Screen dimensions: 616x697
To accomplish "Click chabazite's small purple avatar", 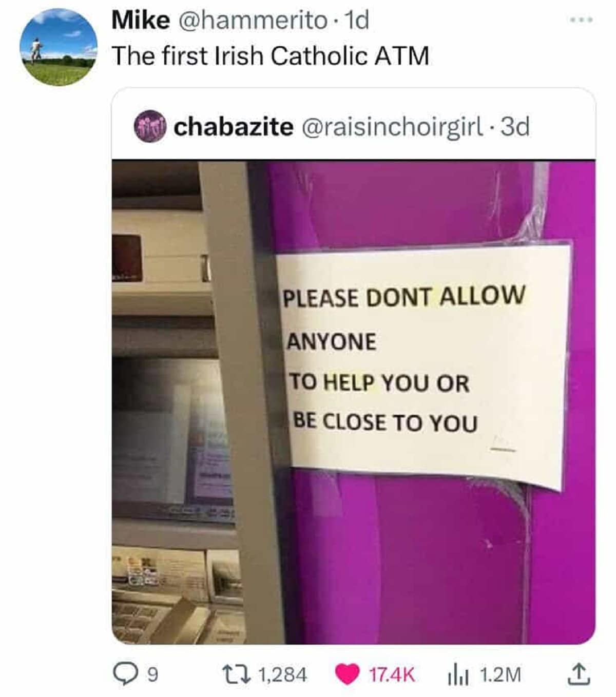I will pos(149,127).
